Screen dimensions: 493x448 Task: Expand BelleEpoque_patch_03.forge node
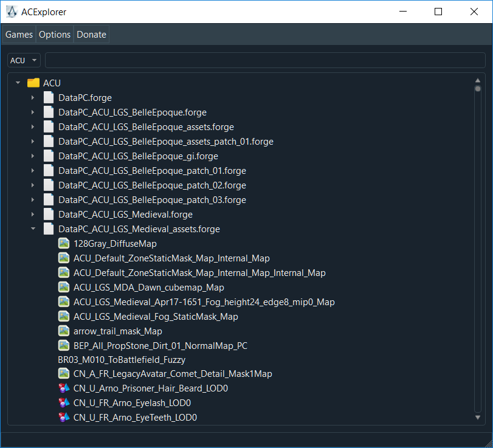[33, 199]
